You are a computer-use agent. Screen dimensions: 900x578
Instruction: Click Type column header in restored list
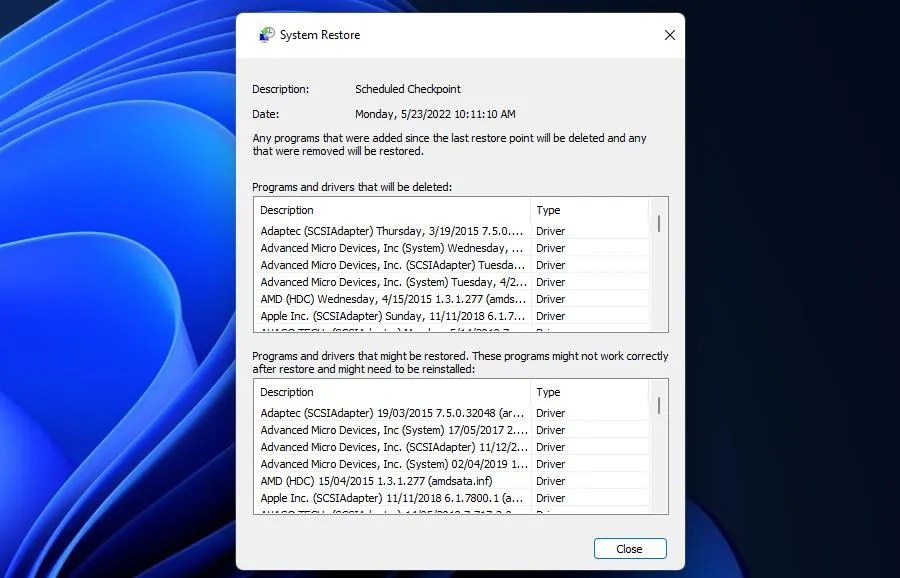(x=589, y=392)
